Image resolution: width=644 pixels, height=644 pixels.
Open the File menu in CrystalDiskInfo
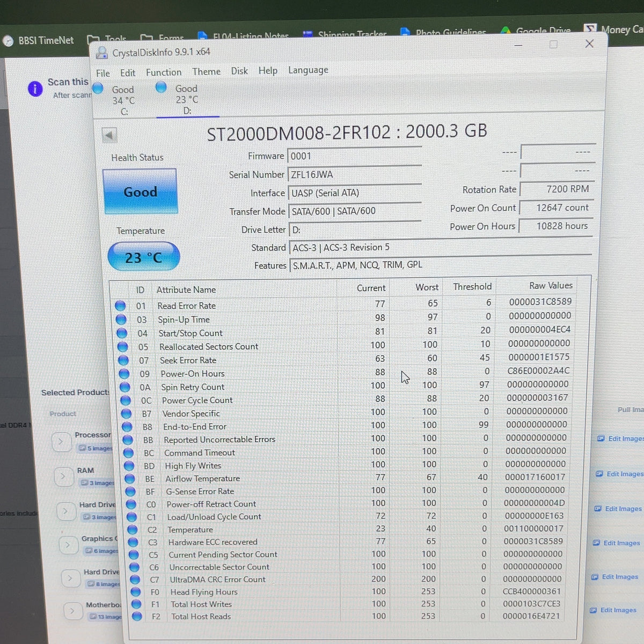(x=103, y=73)
